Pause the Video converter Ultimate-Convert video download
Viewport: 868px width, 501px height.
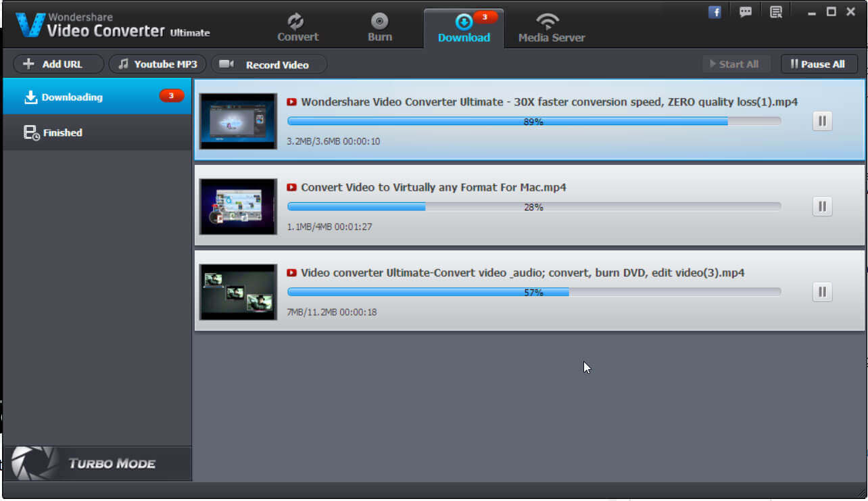[x=822, y=292]
